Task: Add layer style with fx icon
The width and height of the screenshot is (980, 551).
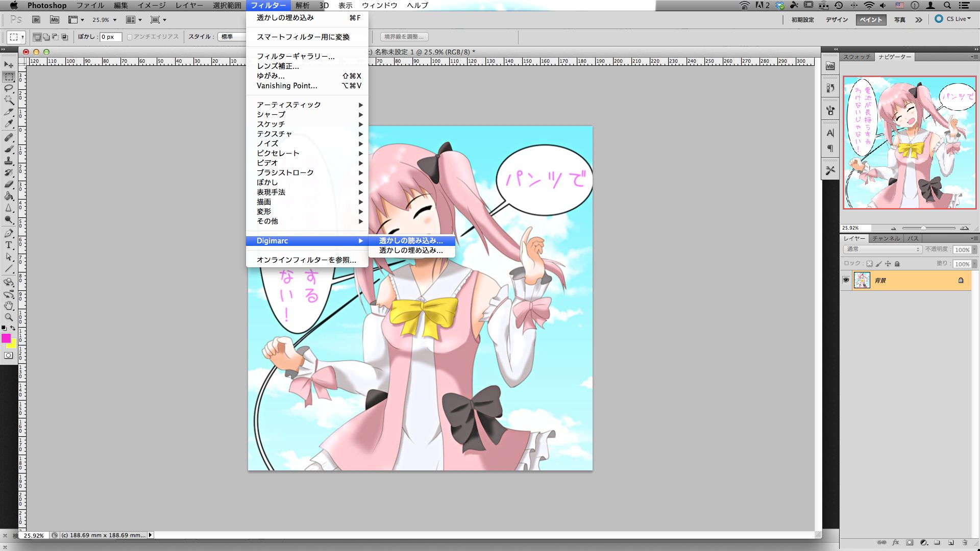Action: (x=895, y=542)
